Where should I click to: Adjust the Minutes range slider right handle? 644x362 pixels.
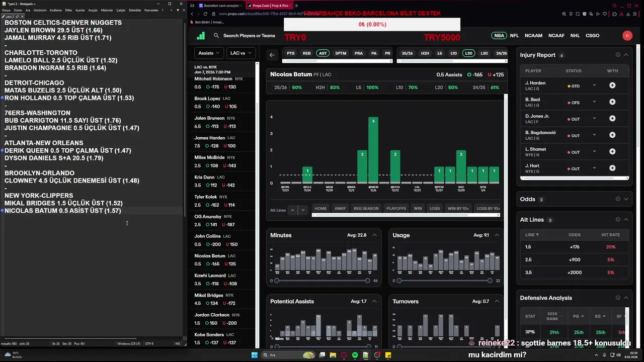click(367, 281)
